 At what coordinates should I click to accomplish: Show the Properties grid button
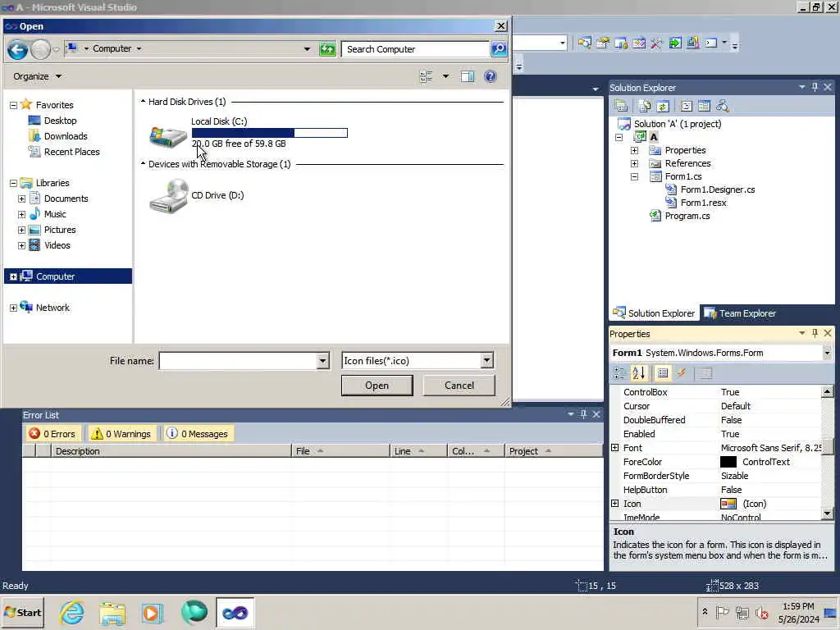click(663, 373)
